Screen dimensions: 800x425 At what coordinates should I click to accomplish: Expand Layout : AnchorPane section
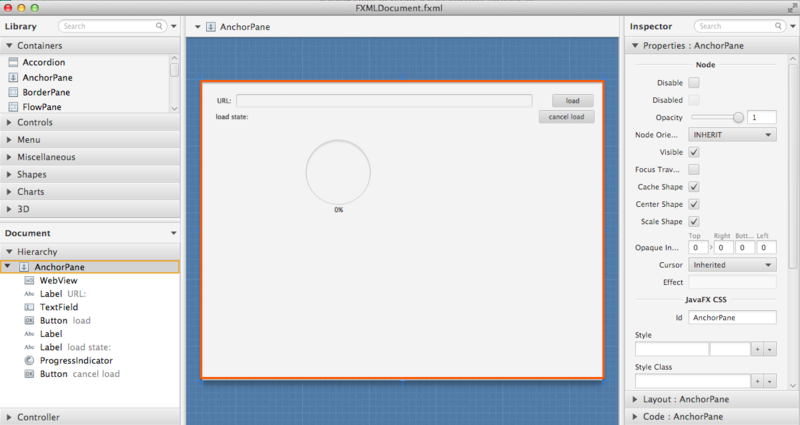point(635,399)
